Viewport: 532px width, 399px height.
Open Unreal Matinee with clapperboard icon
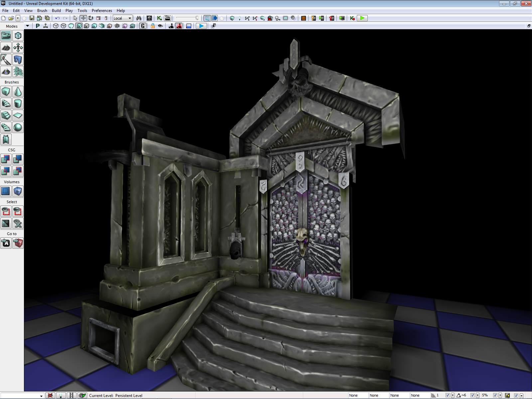pos(168,18)
